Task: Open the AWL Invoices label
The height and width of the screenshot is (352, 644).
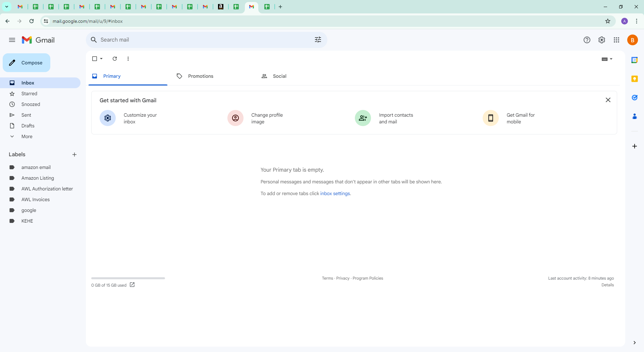Action: [40, 199]
